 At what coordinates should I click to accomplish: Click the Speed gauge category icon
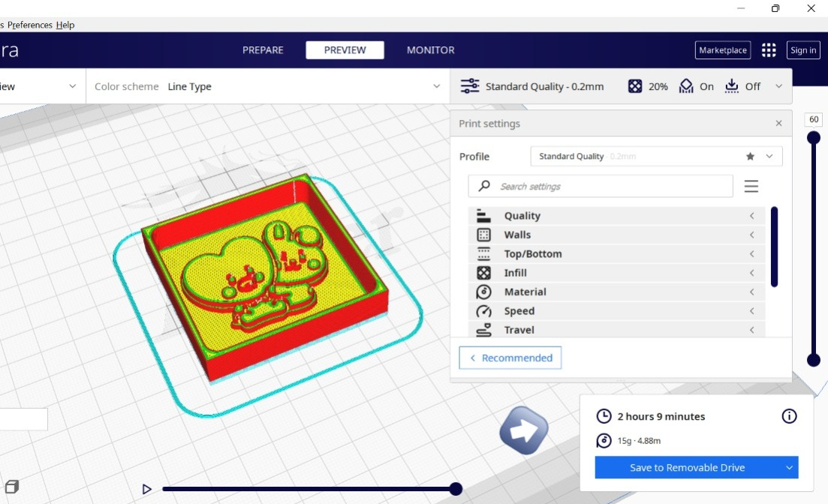(483, 310)
